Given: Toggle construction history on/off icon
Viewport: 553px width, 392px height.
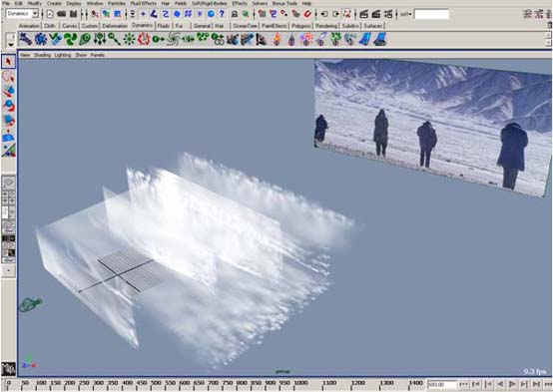Looking at the screenshot, I should coord(347,14).
